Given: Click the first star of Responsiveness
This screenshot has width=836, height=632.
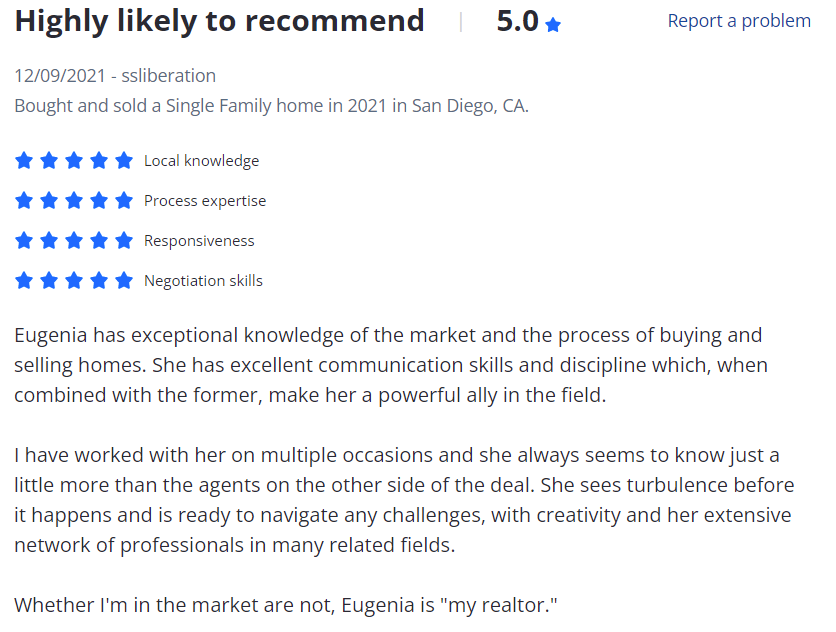Looking at the screenshot, I should point(24,241).
